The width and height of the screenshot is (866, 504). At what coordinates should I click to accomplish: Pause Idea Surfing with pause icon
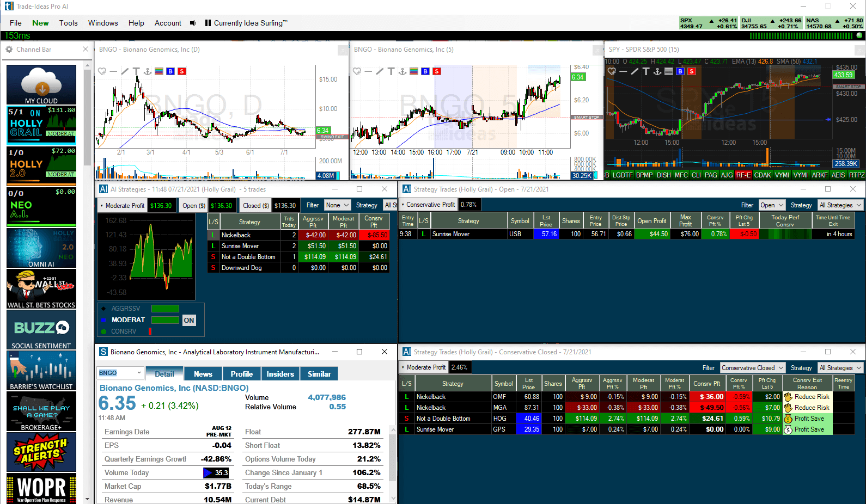pos(208,23)
